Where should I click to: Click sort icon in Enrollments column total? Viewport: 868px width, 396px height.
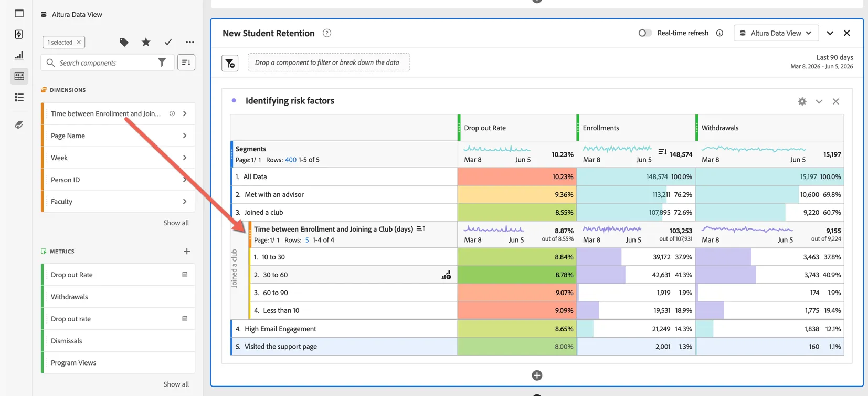[662, 152]
